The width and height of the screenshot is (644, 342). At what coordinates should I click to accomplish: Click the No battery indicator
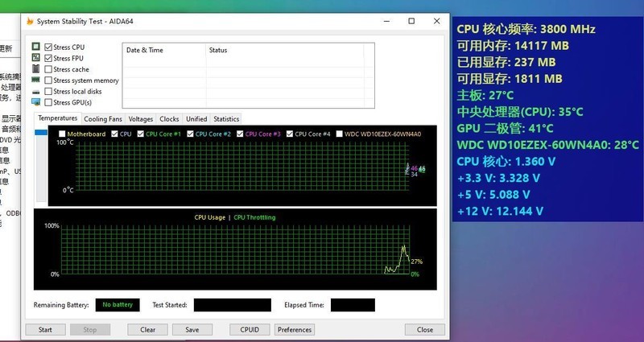click(118, 305)
